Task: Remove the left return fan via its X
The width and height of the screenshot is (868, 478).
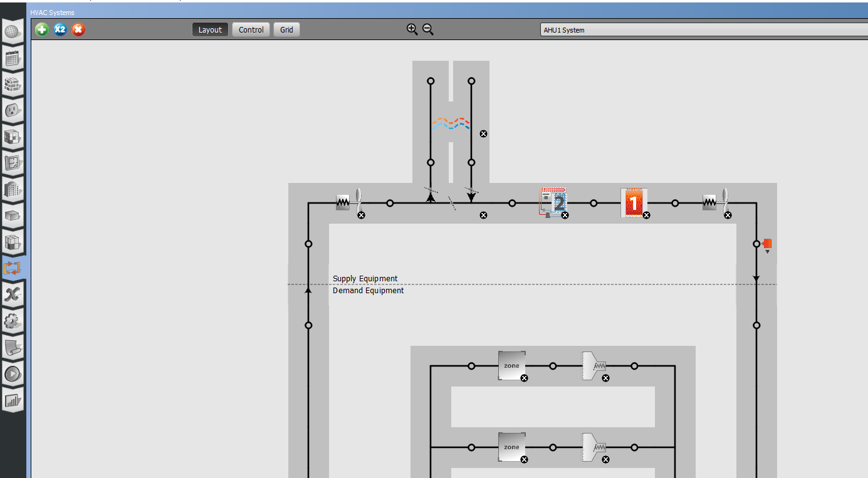Action: pyautogui.click(x=361, y=215)
